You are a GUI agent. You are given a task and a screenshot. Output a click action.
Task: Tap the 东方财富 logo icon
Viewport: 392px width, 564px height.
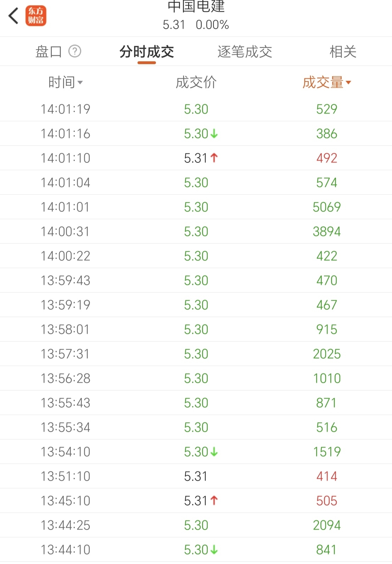(36, 16)
